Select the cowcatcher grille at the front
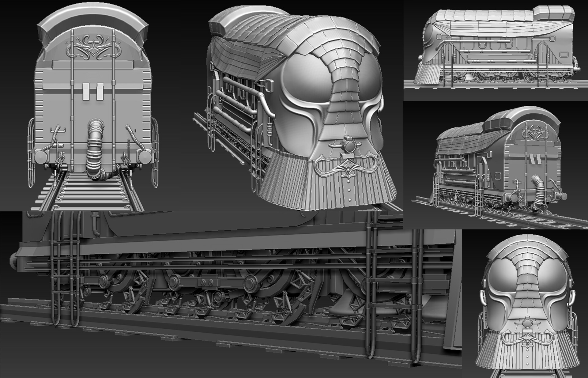Image resolution: width=588 pixels, height=378 pixels. click(343, 190)
